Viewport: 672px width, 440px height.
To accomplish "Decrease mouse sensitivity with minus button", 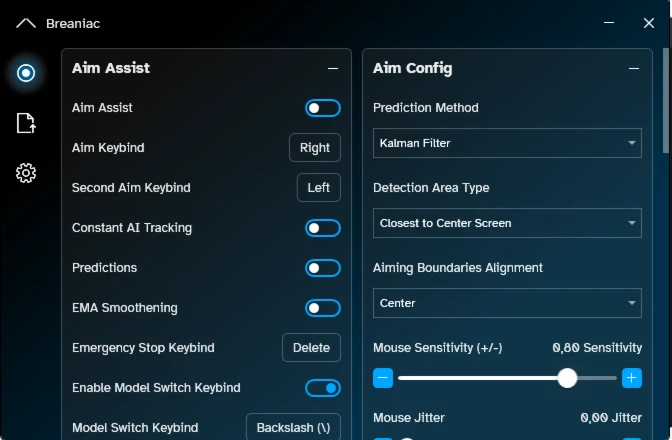I will tap(383, 378).
